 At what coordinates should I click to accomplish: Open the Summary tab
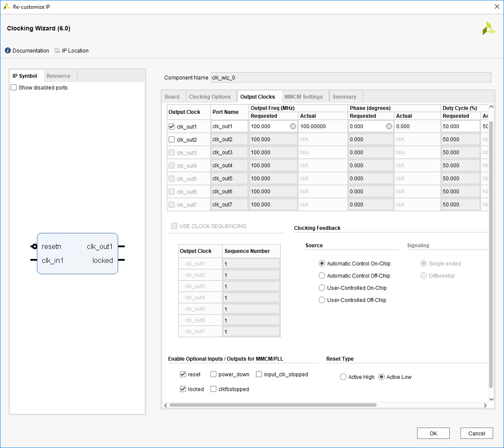[x=344, y=97]
